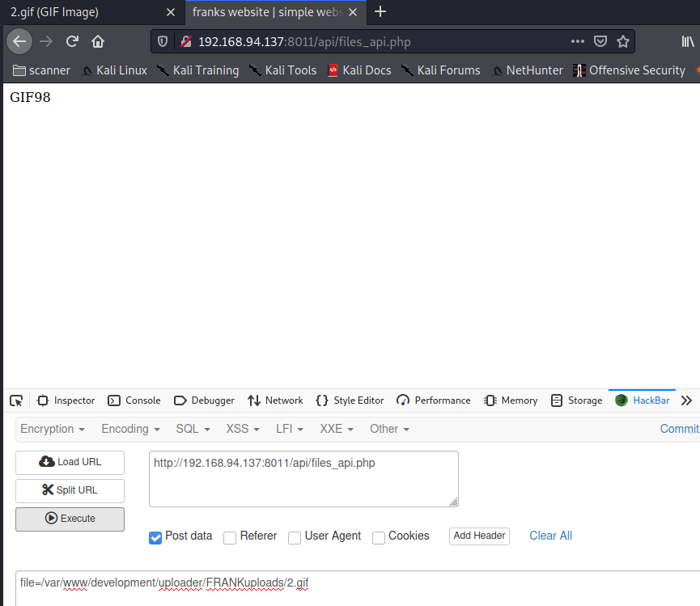Switch to the Network devtools tab
700x606 pixels.
tap(275, 400)
